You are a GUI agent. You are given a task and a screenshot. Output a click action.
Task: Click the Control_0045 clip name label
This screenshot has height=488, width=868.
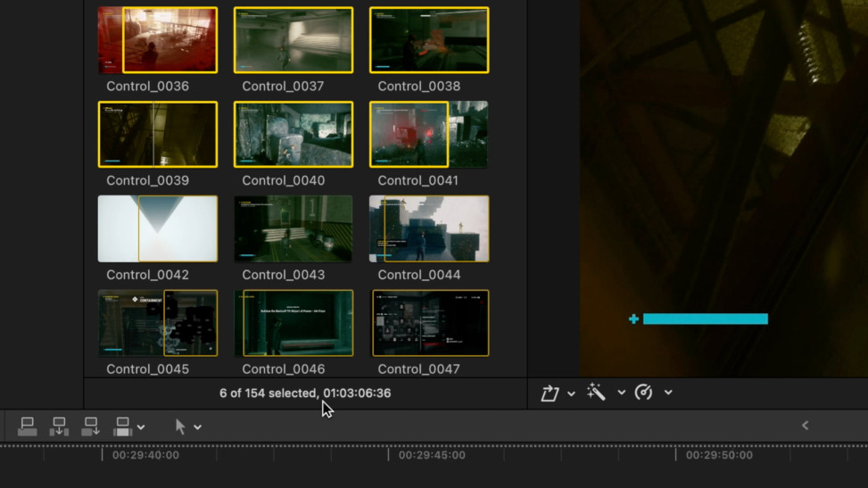(147, 369)
